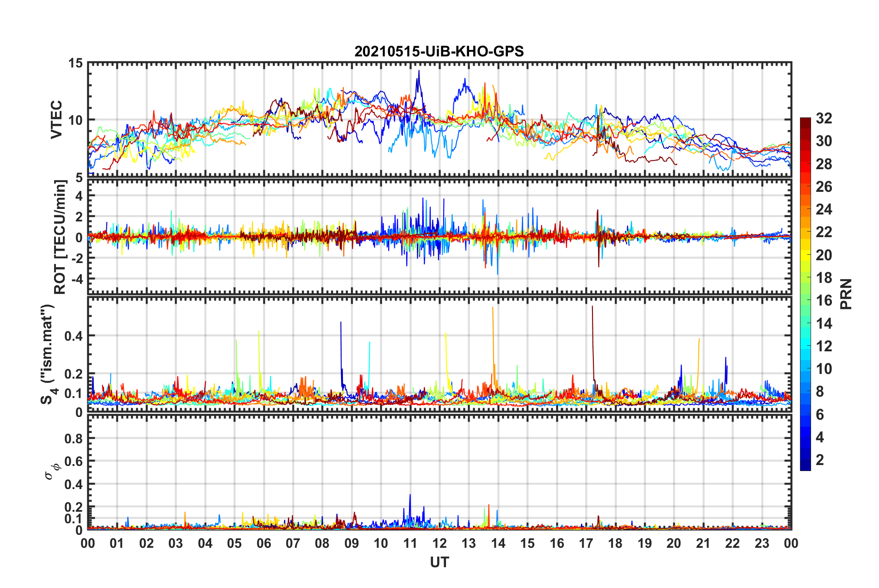Click the sigma phi y-axis tick 0.6
Image resolution: width=879 pixels, height=588 pixels.
coord(73,461)
